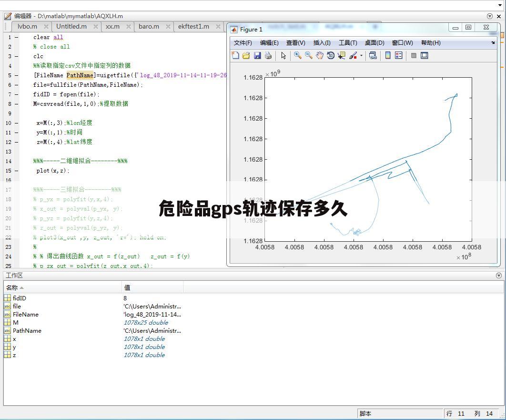The height and width of the screenshot is (420, 506).
Task: Set breakpoint at line 1 dash
Action: tap(16, 38)
